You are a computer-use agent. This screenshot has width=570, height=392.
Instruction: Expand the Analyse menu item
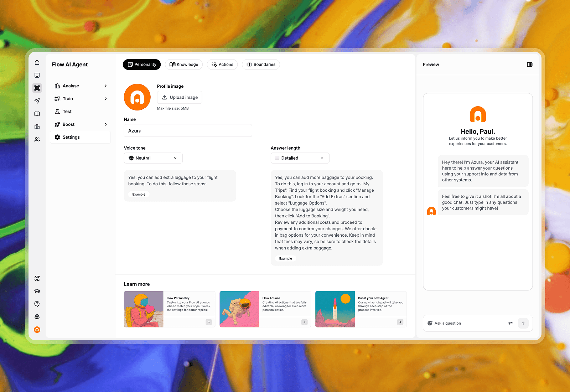(x=81, y=86)
